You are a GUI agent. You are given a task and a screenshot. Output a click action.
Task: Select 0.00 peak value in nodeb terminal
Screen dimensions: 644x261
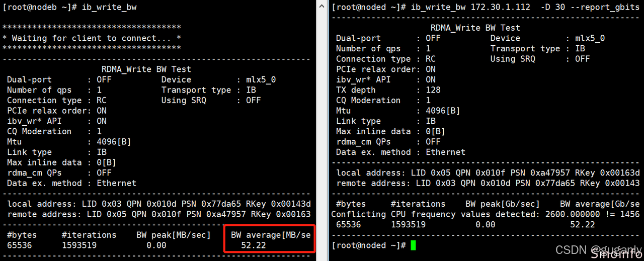pos(156,245)
